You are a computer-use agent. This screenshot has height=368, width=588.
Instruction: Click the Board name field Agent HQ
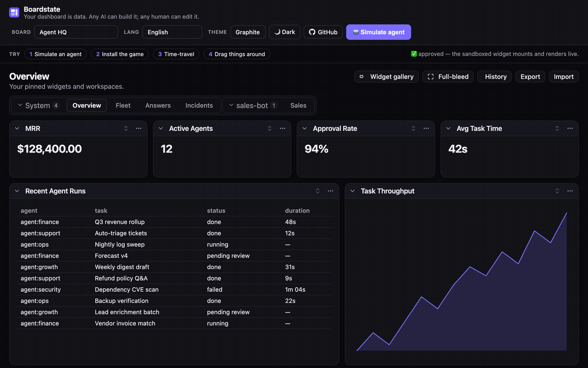point(76,32)
